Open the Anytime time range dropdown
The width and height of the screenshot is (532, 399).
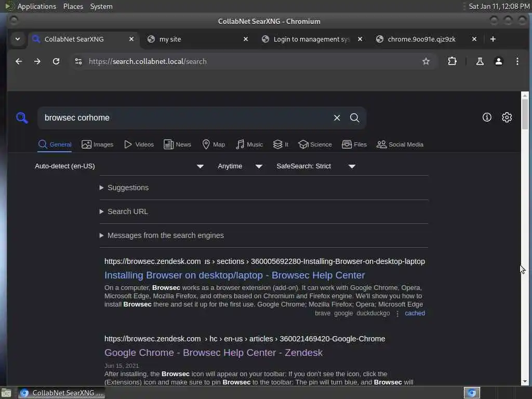point(240,166)
